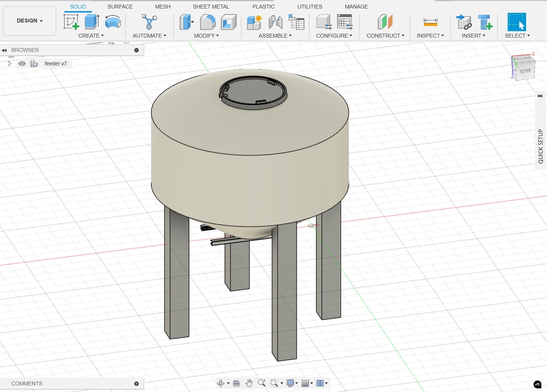Launch the Automated Modeling tool
The image size is (547, 392).
click(149, 22)
